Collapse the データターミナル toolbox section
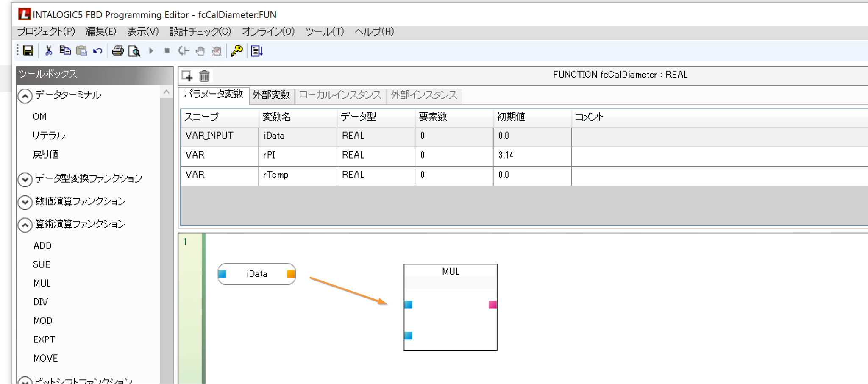 [x=25, y=96]
